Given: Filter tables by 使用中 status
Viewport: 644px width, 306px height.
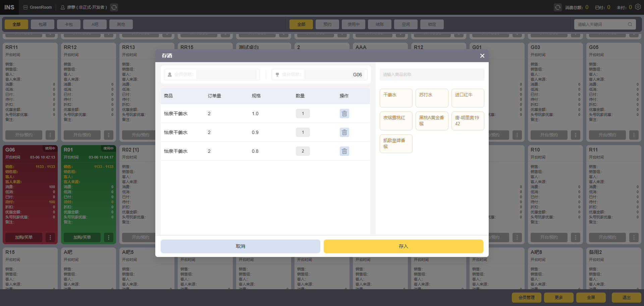Looking at the screenshot, I should (x=354, y=24).
